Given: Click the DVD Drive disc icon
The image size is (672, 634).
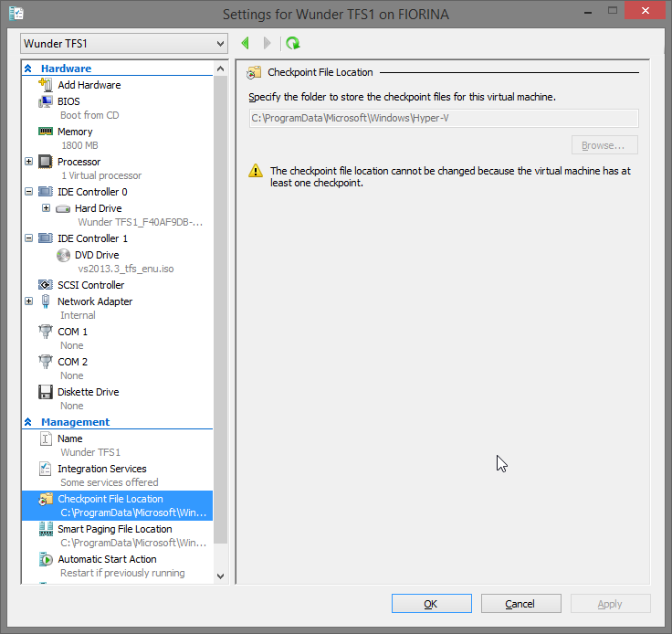Looking at the screenshot, I should (63, 256).
